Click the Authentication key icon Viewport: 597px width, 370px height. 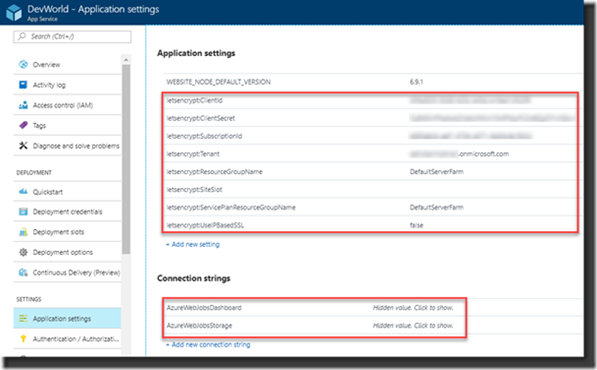(x=23, y=339)
